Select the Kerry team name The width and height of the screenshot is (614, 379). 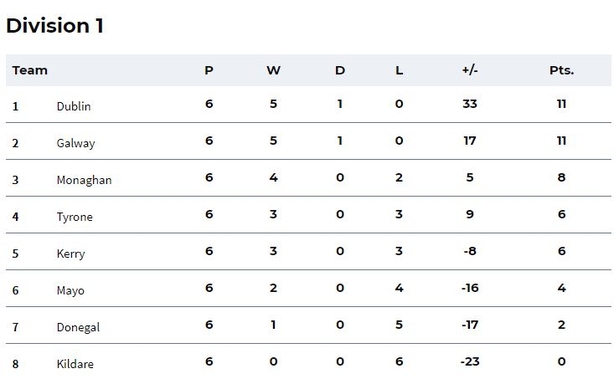(x=71, y=254)
